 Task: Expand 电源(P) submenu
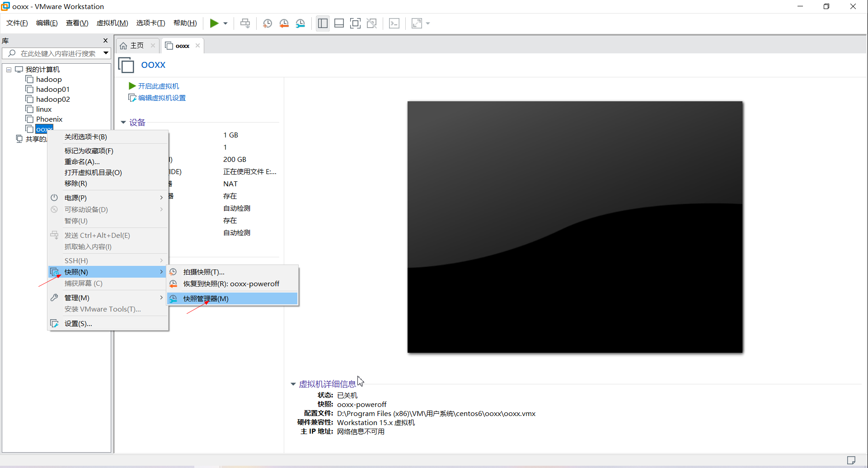pyautogui.click(x=108, y=198)
